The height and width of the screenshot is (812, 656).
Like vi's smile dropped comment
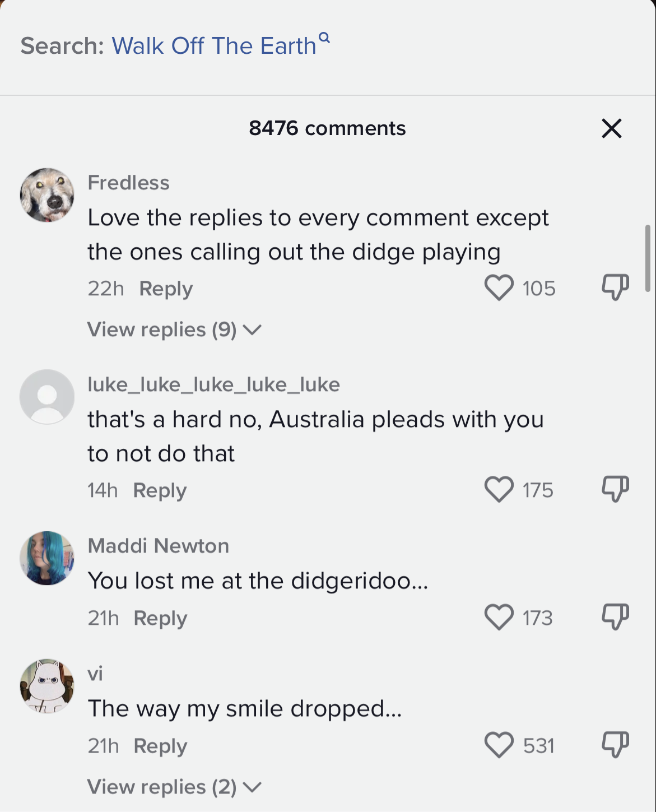pyautogui.click(x=499, y=745)
